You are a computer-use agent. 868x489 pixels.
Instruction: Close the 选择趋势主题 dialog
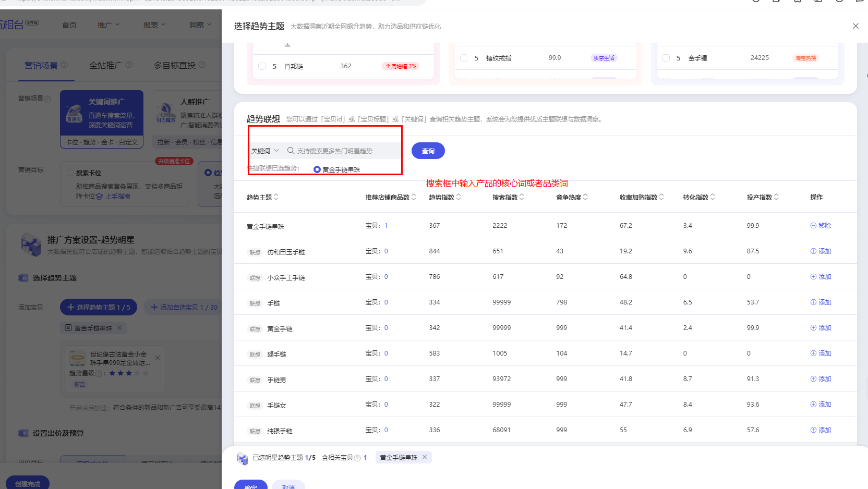(855, 26)
